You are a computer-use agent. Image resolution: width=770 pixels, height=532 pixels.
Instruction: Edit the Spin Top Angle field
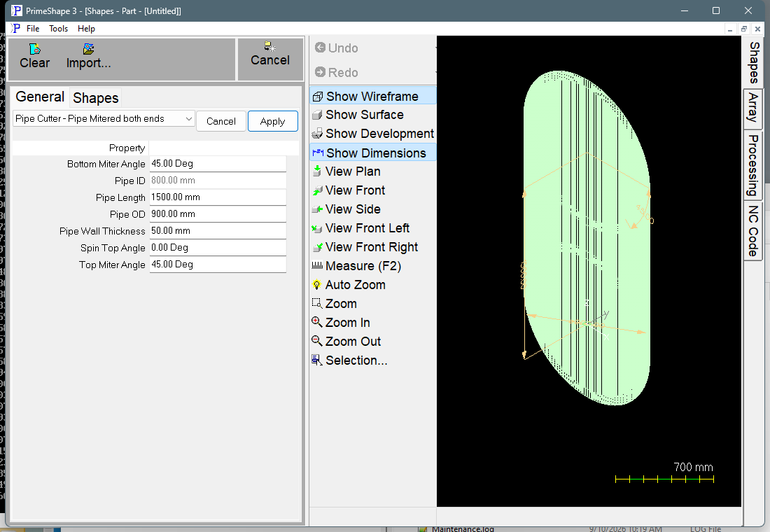tap(218, 248)
